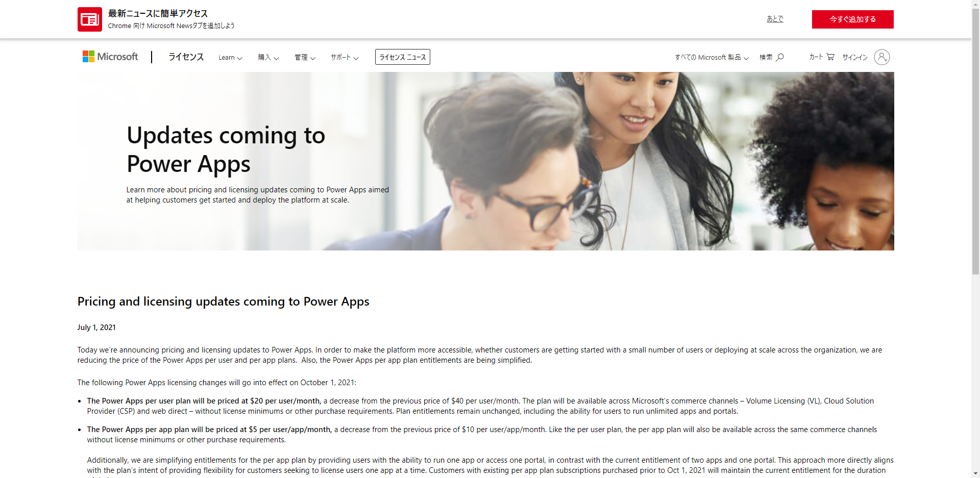Screen dimensions: 980x478
Task: Click the サインイン text link
Action: pyautogui.click(x=855, y=58)
